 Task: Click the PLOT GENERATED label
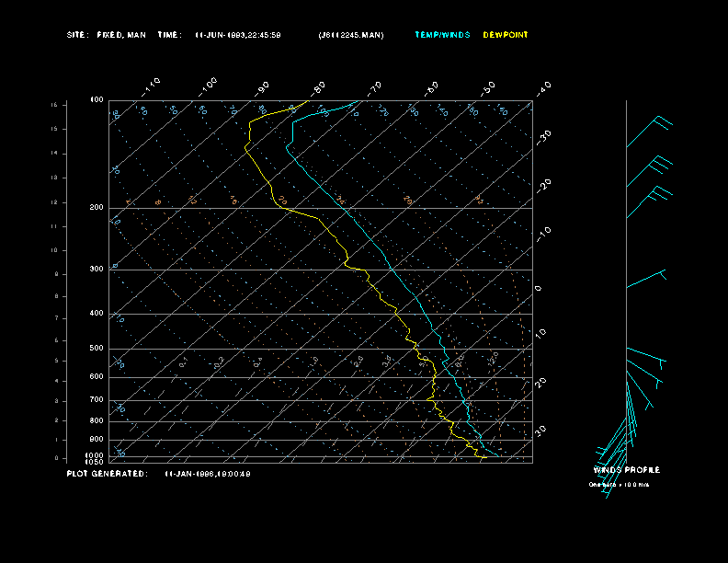pos(106,474)
